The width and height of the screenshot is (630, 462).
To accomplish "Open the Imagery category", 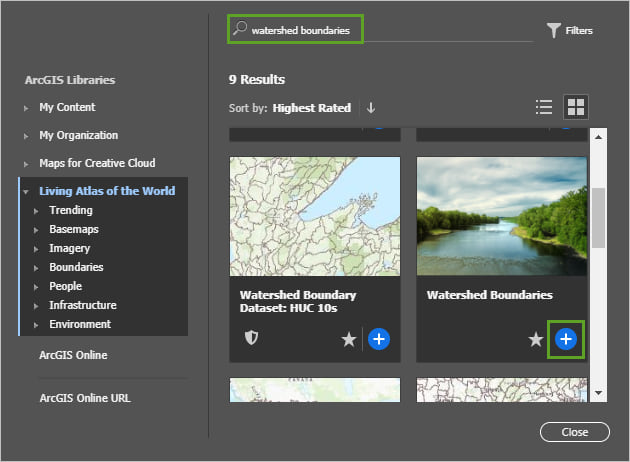I will (69, 248).
